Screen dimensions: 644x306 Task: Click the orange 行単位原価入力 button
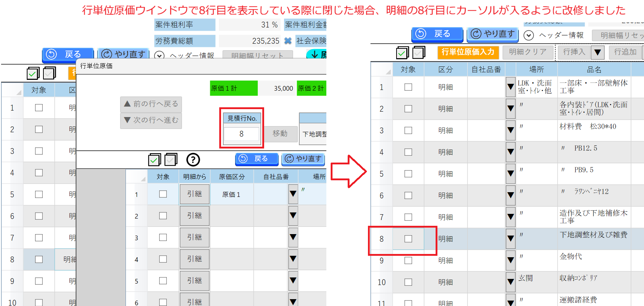[468, 52]
